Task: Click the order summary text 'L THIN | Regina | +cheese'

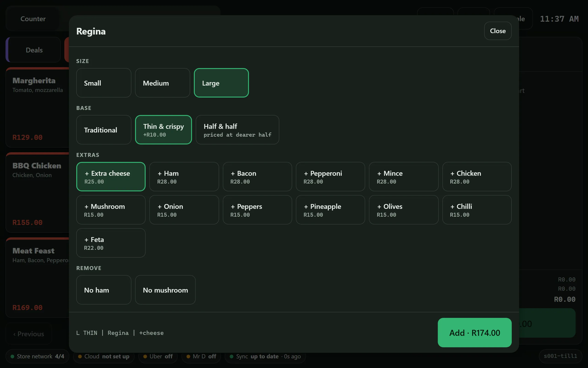Action: tap(120, 333)
